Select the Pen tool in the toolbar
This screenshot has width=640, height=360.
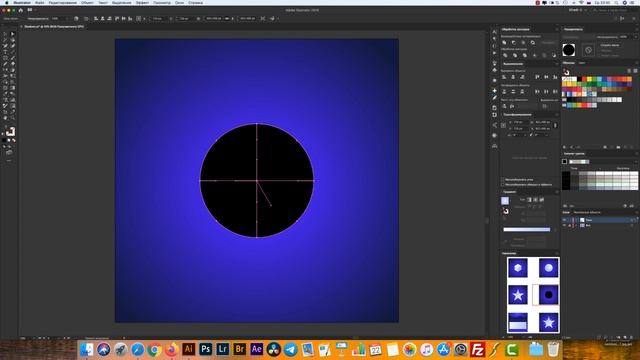(5, 46)
